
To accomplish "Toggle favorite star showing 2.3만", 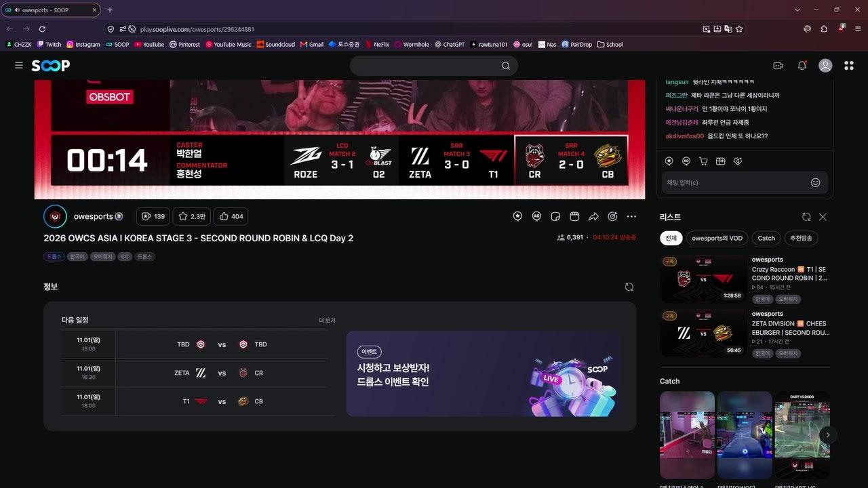I will (x=191, y=216).
